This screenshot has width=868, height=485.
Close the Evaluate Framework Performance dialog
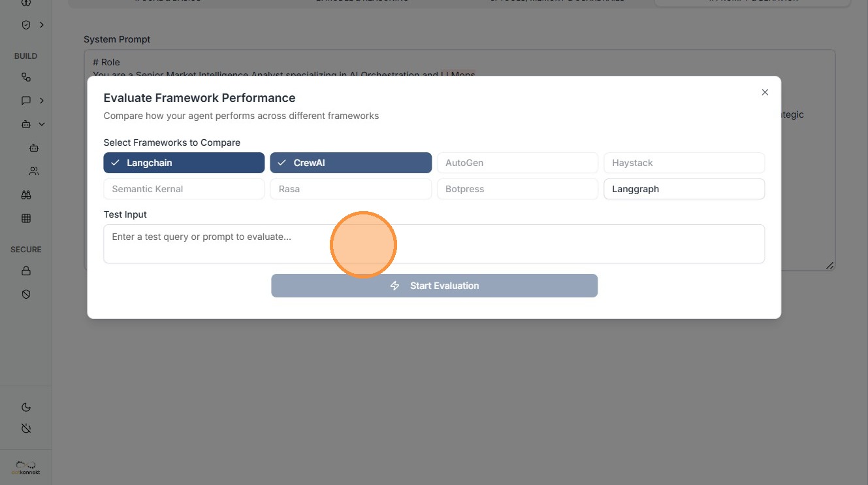[765, 92]
